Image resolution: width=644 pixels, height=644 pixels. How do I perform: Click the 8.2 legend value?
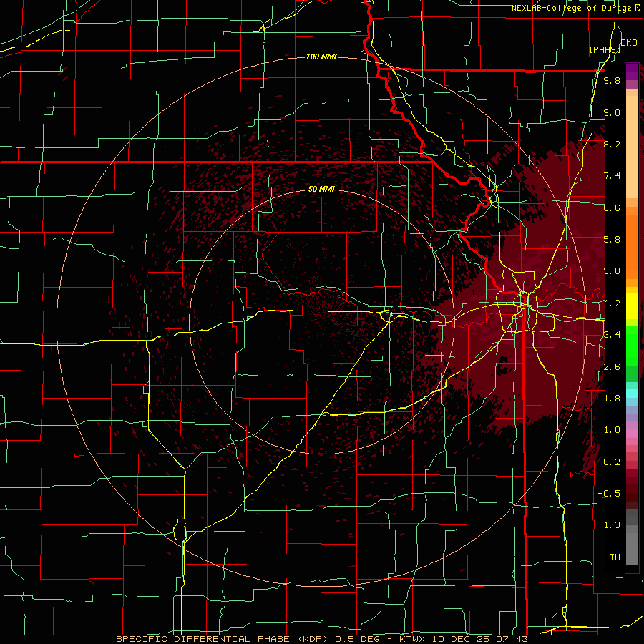coord(612,144)
